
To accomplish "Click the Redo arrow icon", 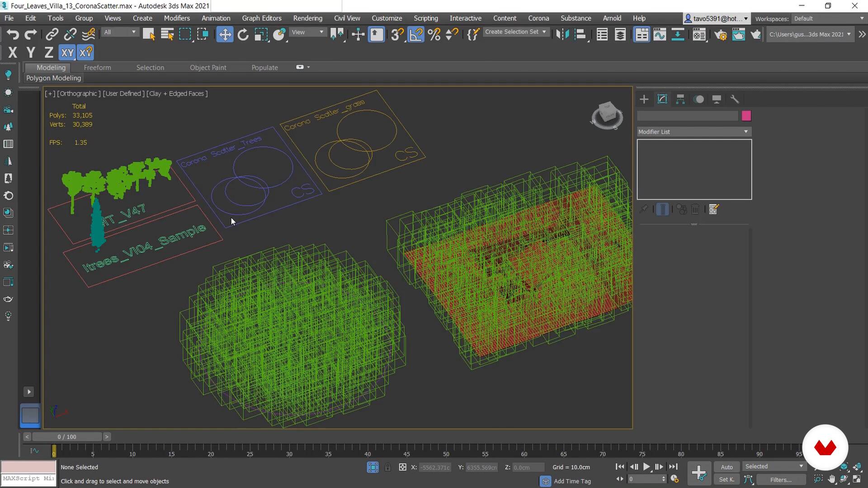I will pos(30,34).
